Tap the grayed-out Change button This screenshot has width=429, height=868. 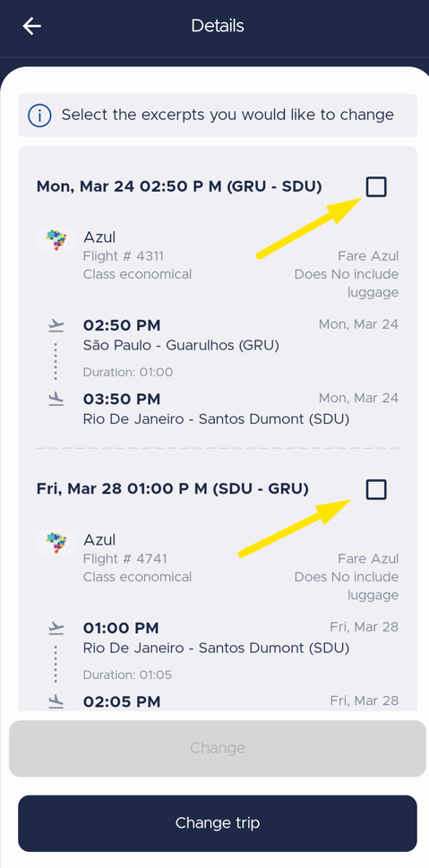(217, 749)
